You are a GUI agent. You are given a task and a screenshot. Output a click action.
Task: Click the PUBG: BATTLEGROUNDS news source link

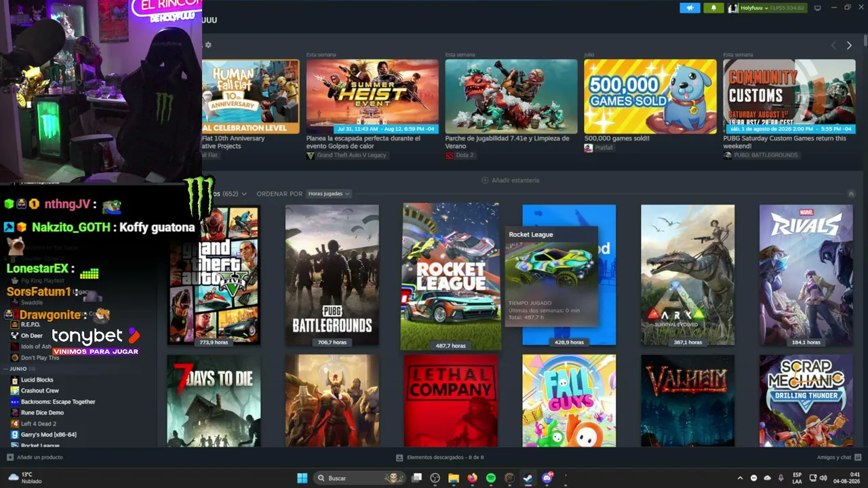766,155
